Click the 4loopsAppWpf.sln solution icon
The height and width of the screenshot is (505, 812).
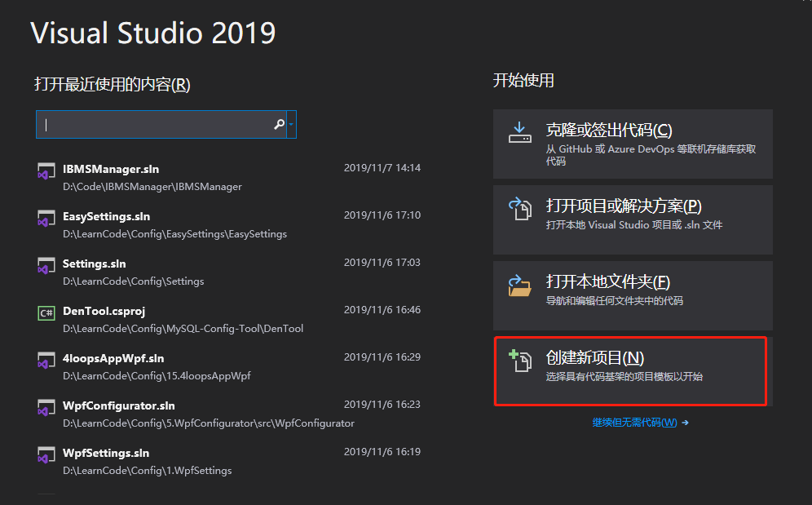coord(46,361)
